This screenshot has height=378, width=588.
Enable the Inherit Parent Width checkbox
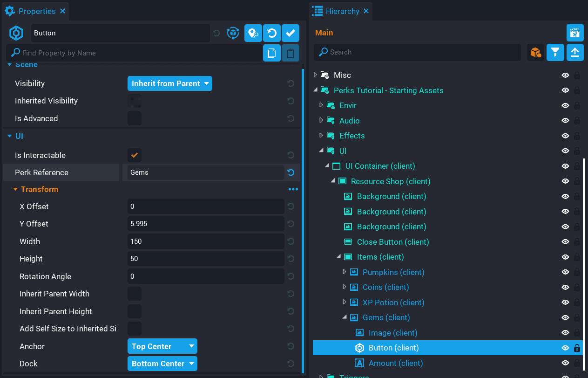pyautogui.click(x=135, y=294)
